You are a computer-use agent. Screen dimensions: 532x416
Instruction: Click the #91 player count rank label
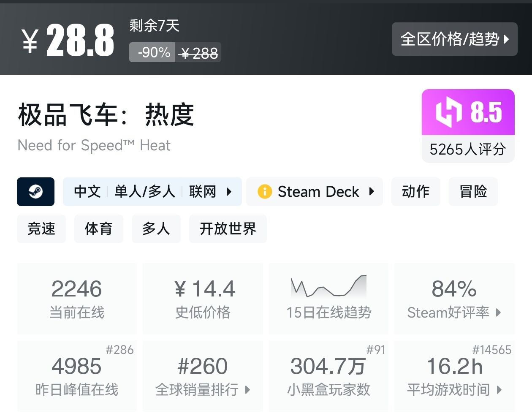376,350
